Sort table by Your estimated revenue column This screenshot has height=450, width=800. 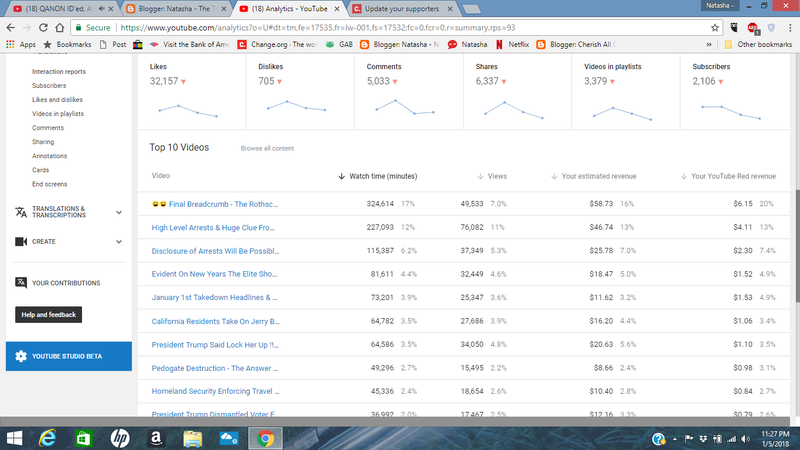tap(598, 176)
